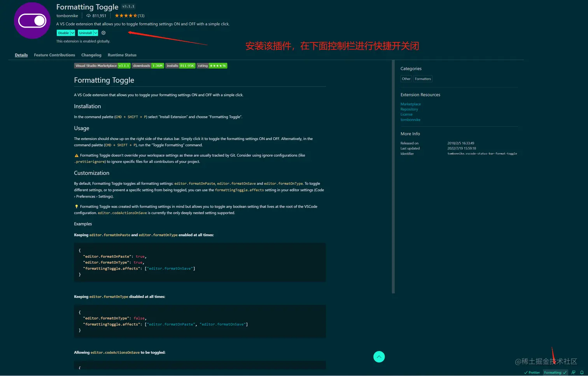This screenshot has height=376, width=588.
Task: Switch to the Feature Contributions tab
Action: point(54,55)
